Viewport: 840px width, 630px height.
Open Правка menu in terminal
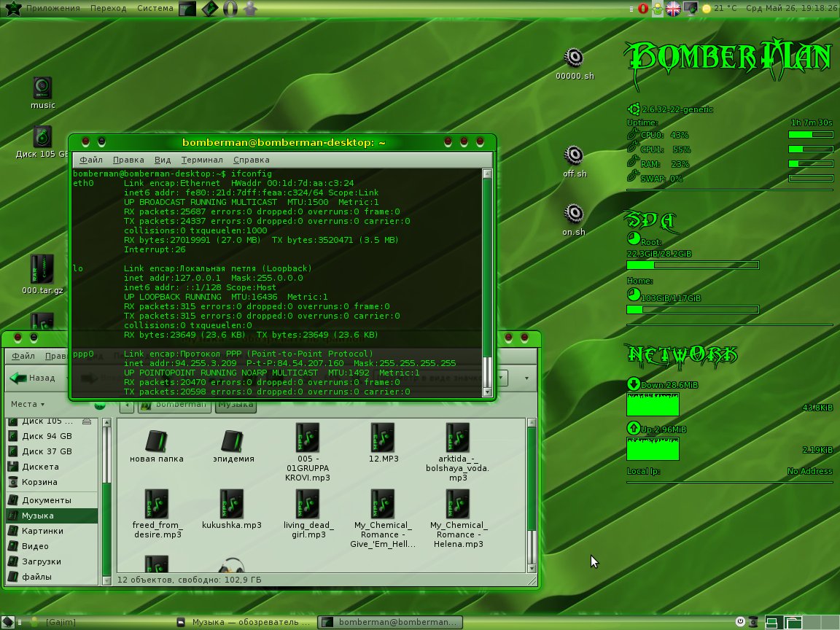(x=128, y=160)
